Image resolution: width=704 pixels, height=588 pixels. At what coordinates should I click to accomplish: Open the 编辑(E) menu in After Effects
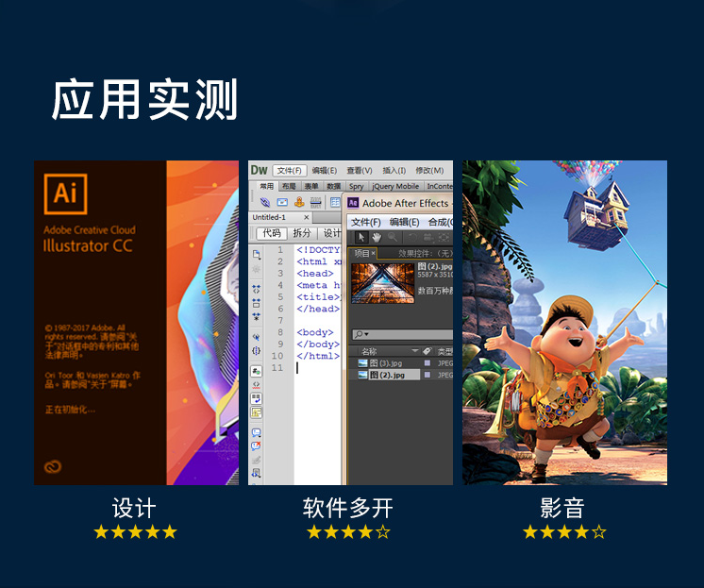pos(404,222)
